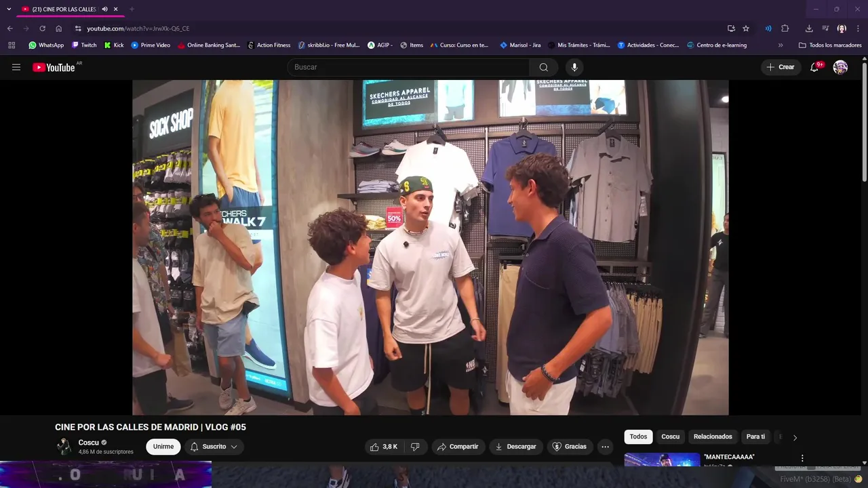Close the YouTube browser tab
The height and width of the screenshot is (488, 868).
click(x=116, y=9)
